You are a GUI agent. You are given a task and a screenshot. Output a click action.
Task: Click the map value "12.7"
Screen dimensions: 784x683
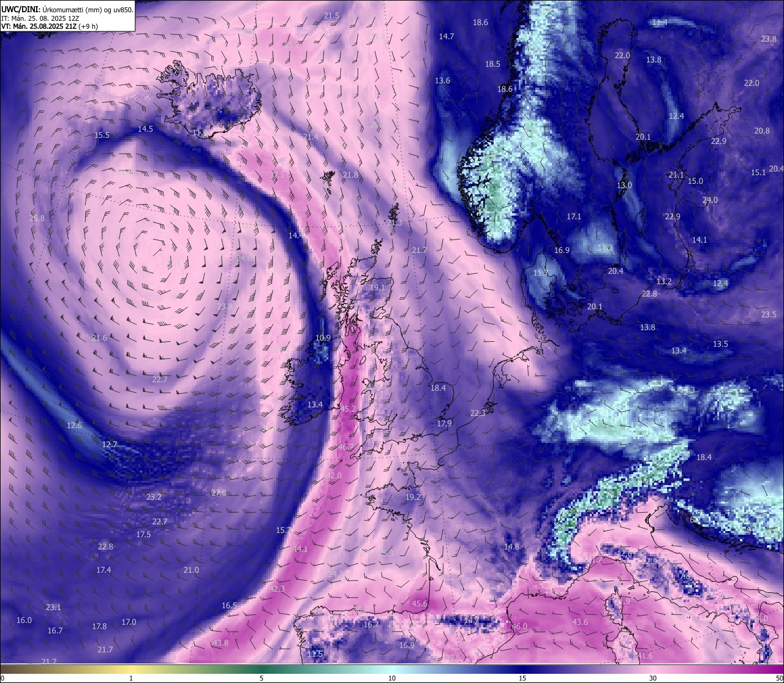point(110,444)
